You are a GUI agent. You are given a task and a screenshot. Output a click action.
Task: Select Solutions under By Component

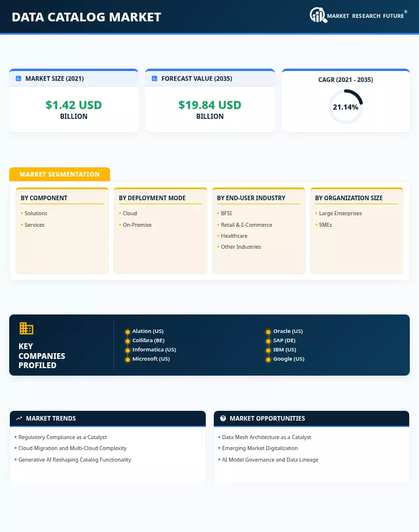click(x=36, y=213)
